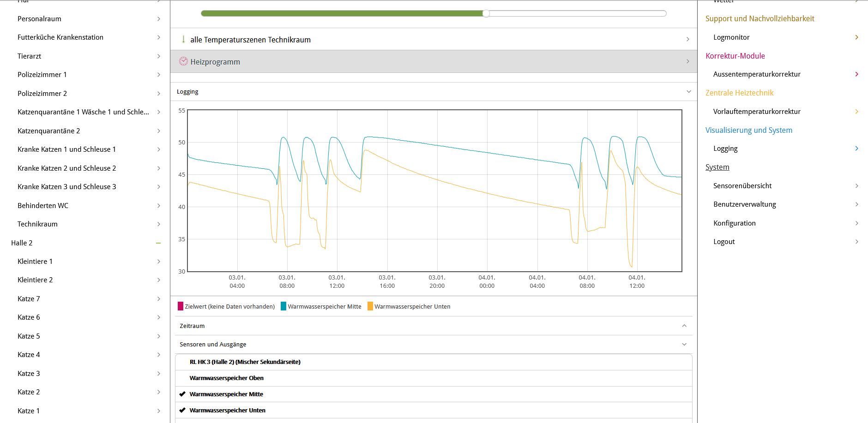
Task: Open Logmonitor menu item
Action: pyautogui.click(x=731, y=37)
